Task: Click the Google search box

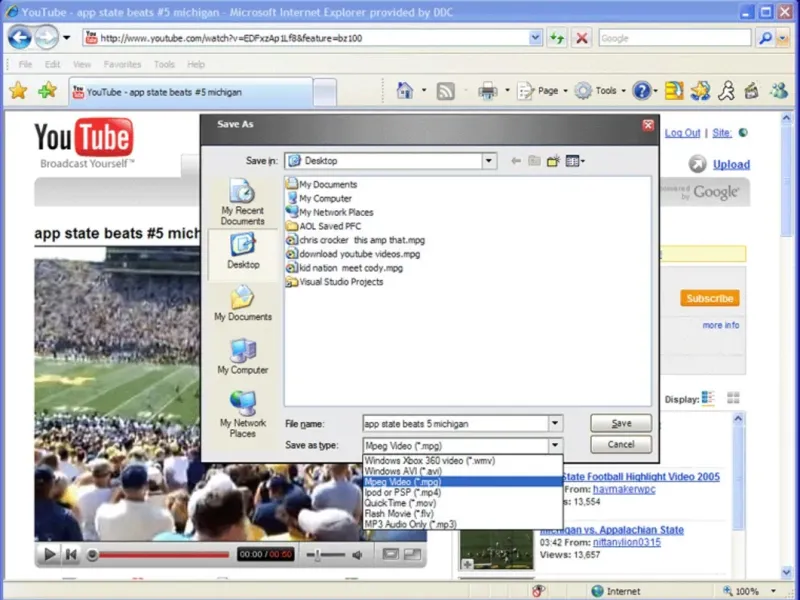Action: click(675, 38)
